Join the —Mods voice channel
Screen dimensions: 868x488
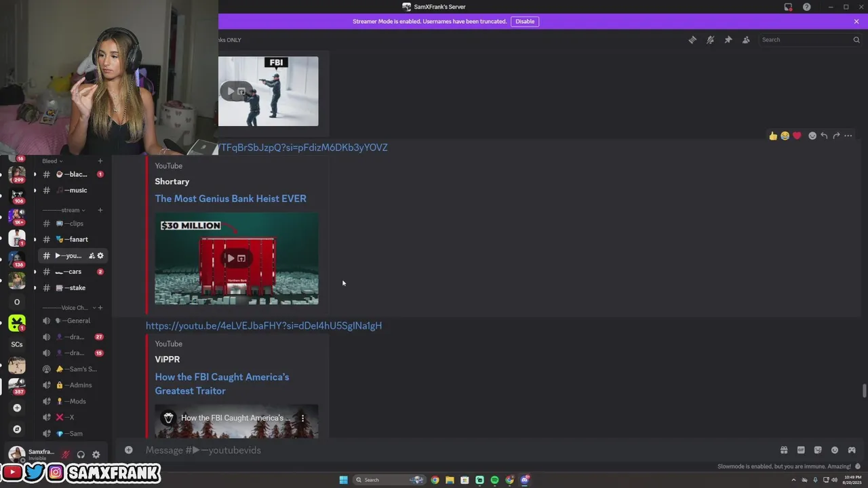pos(72,401)
